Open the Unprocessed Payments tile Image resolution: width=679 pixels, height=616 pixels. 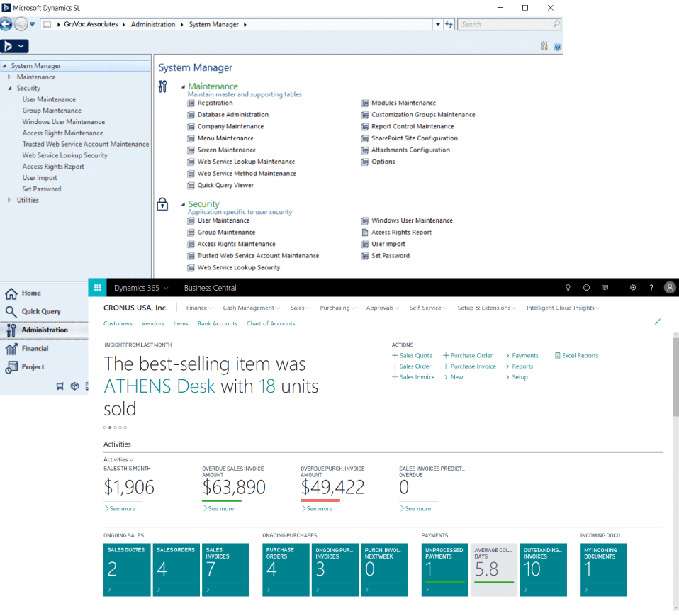click(x=444, y=570)
